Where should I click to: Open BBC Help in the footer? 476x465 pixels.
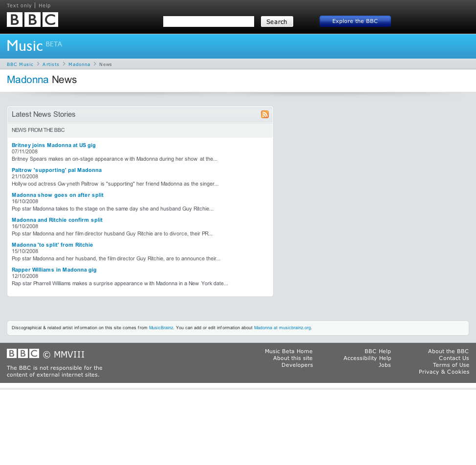[x=377, y=351]
